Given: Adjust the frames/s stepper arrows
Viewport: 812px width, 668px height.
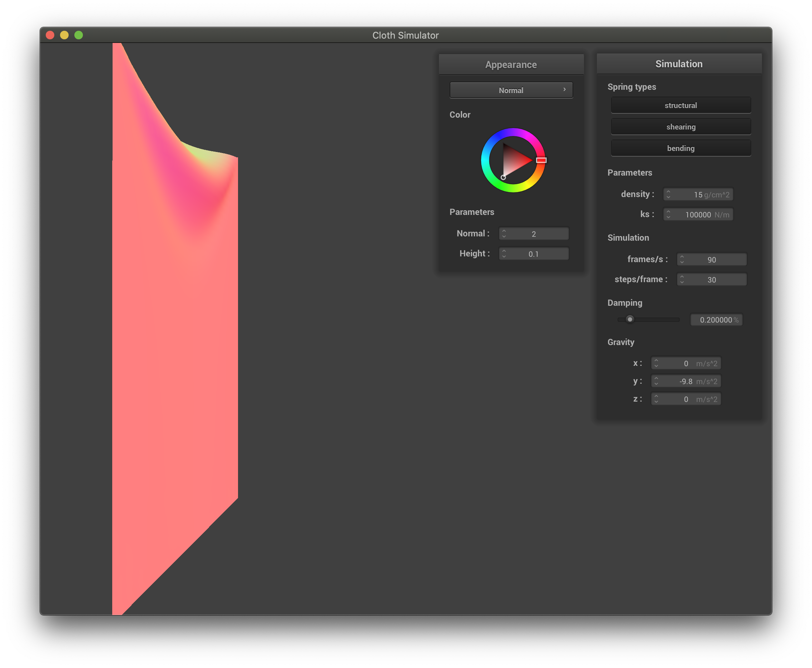Looking at the screenshot, I should click(682, 259).
